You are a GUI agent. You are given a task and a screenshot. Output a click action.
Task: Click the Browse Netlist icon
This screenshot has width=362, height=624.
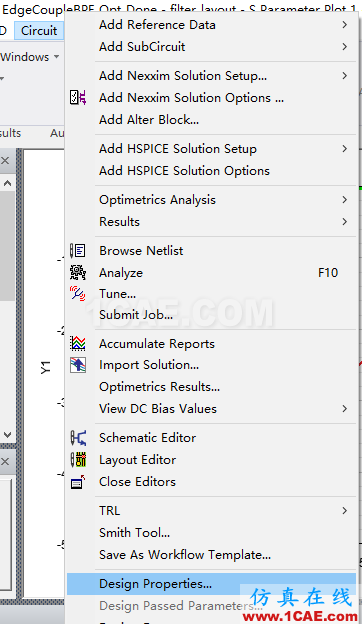(78, 251)
